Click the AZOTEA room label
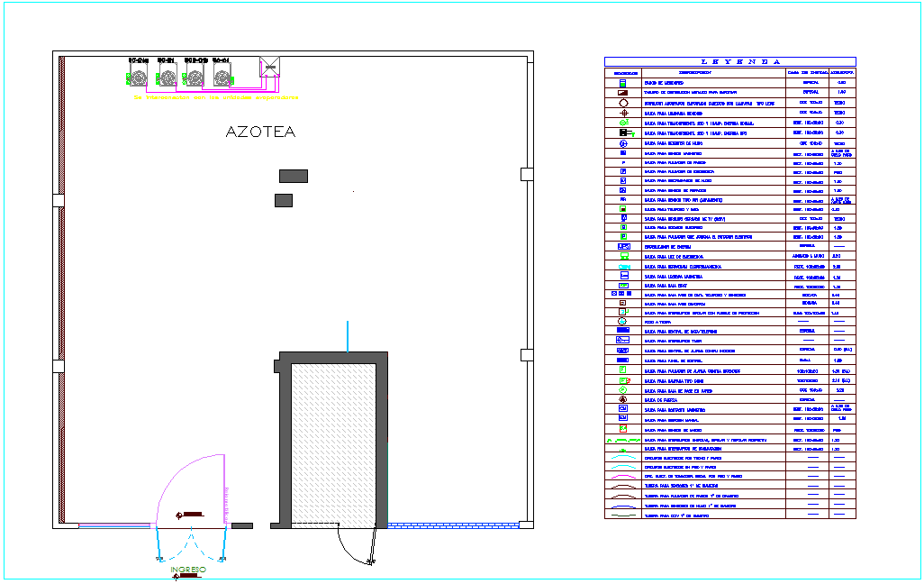The height and width of the screenshot is (584, 924). (260, 132)
